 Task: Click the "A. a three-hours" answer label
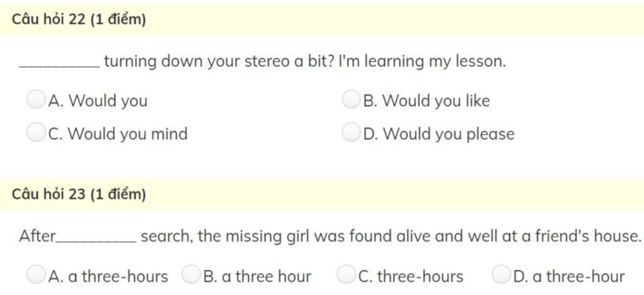108,277
